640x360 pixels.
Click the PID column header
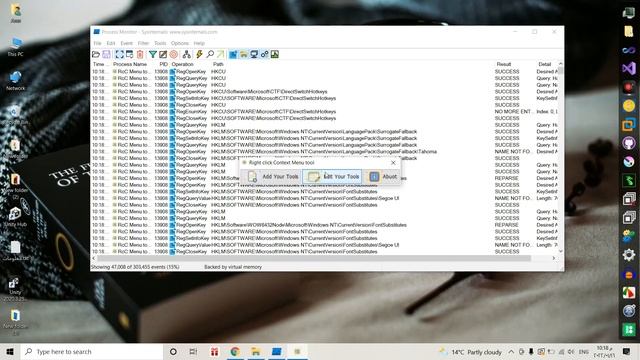[163, 64]
